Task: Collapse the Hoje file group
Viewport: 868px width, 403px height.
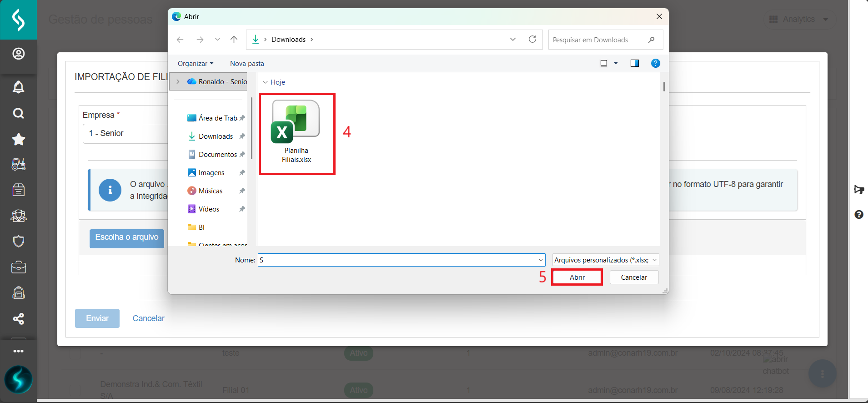Action: coord(265,82)
